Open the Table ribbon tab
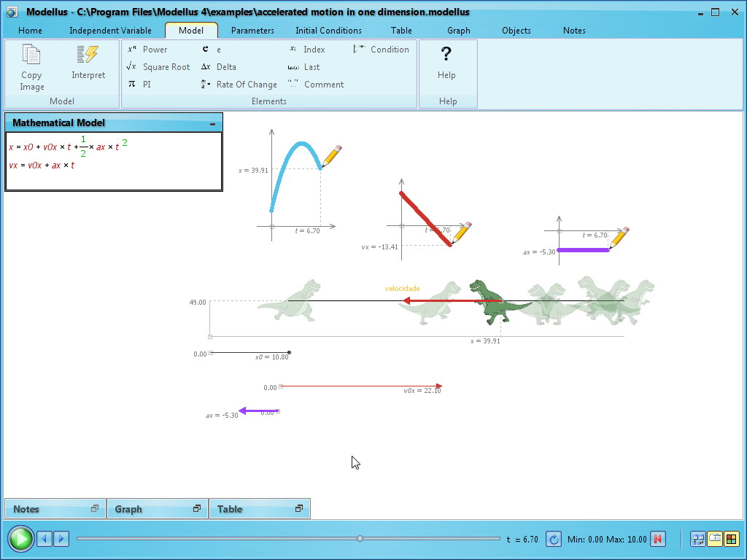 401,31
